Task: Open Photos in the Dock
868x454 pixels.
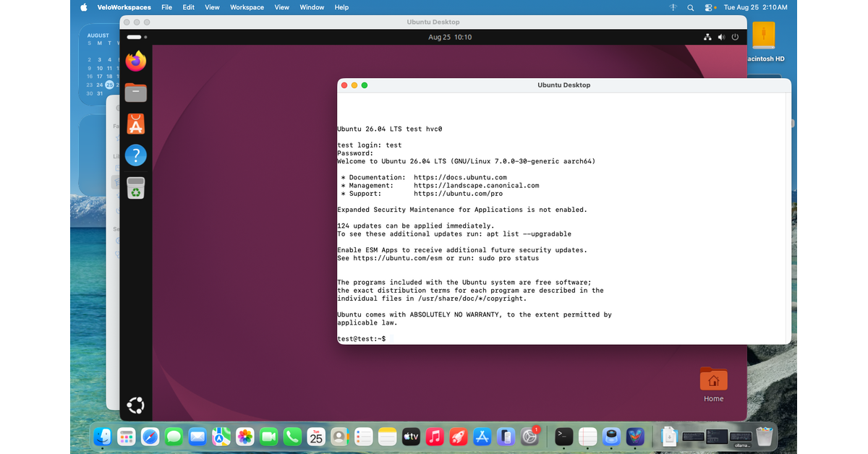Action: [245, 436]
